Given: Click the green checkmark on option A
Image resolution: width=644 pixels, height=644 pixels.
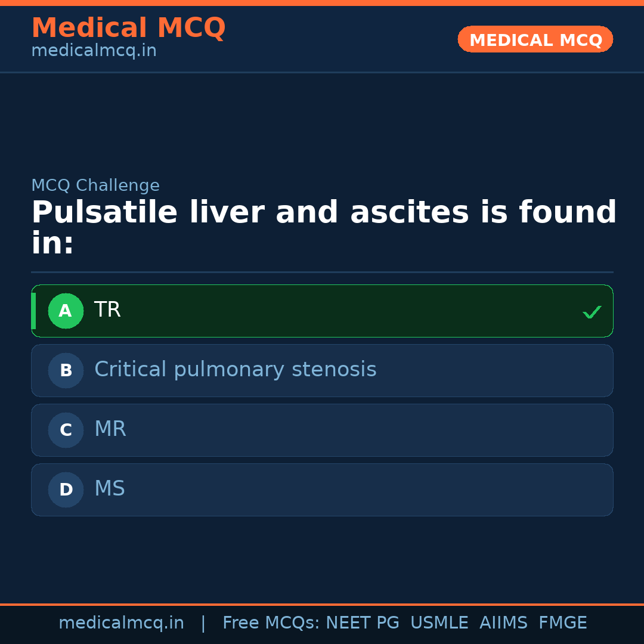Looking at the screenshot, I should click(x=592, y=311).
